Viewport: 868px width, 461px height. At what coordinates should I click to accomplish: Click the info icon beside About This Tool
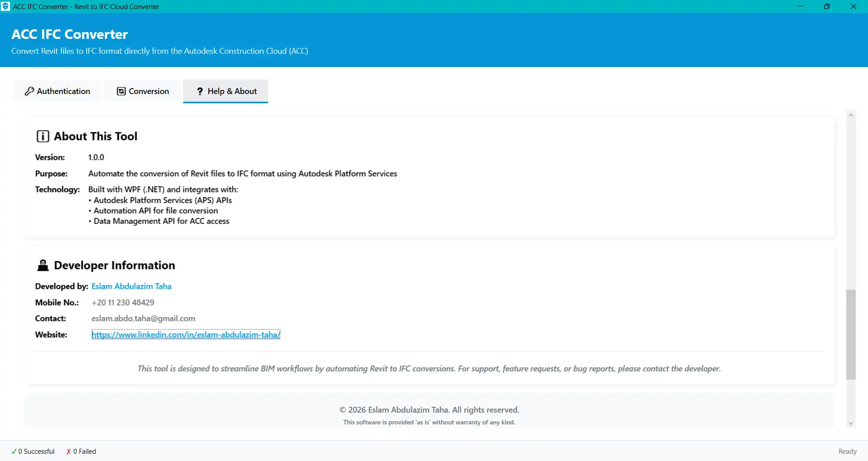click(x=42, y=136)
